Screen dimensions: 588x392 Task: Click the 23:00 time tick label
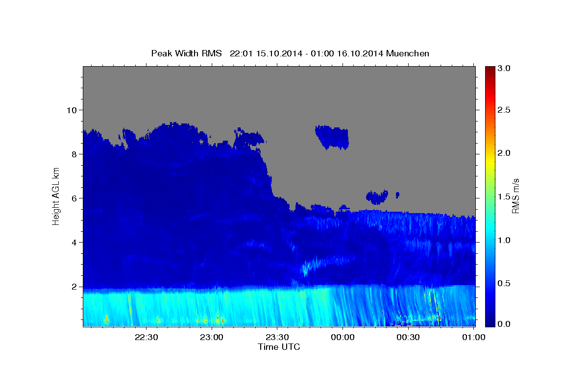pyautogui.click(x=212, y=337)
